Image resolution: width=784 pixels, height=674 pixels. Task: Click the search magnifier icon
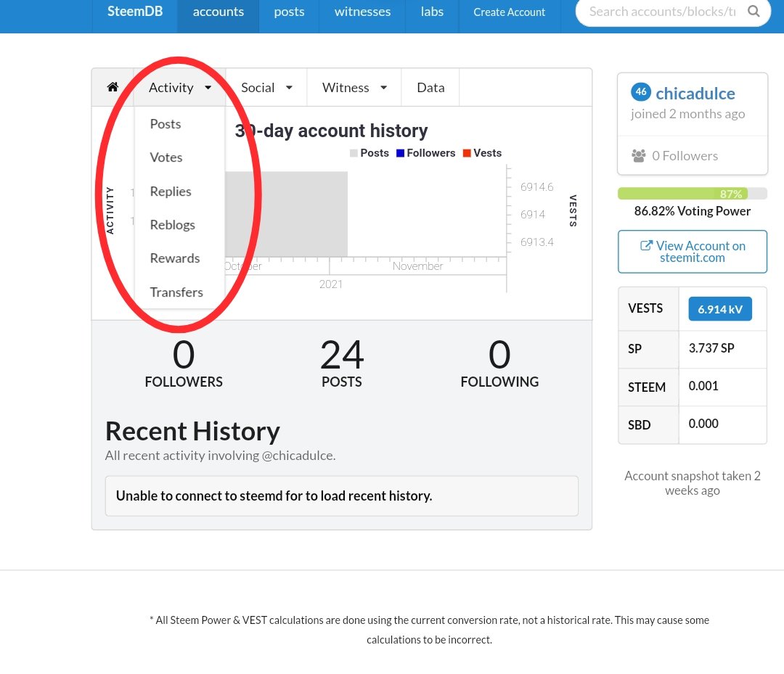pyautogui.click(x=754, y=11)
